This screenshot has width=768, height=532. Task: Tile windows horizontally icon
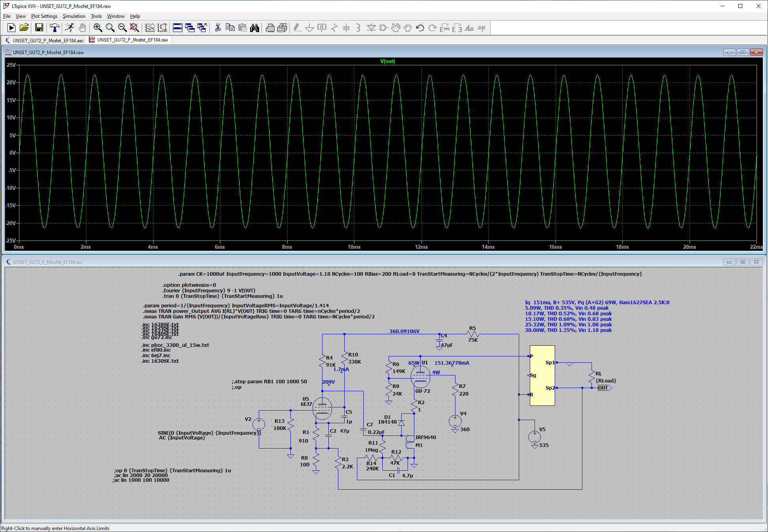(x=178, y=28)
